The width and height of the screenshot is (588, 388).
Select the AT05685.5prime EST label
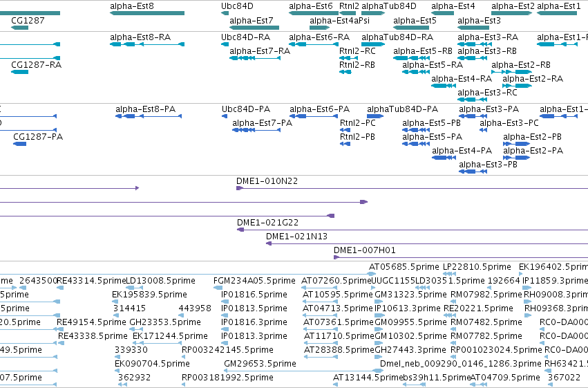point(404,267)
